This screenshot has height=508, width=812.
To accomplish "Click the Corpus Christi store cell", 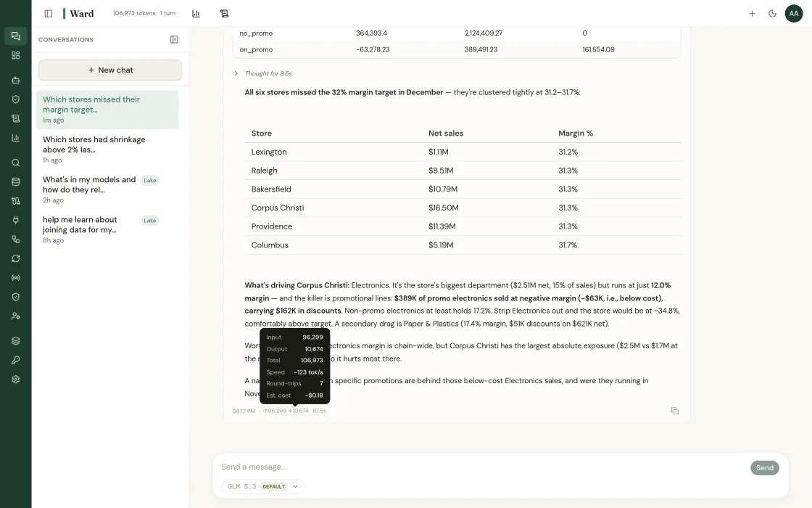I will coord(278,208).
